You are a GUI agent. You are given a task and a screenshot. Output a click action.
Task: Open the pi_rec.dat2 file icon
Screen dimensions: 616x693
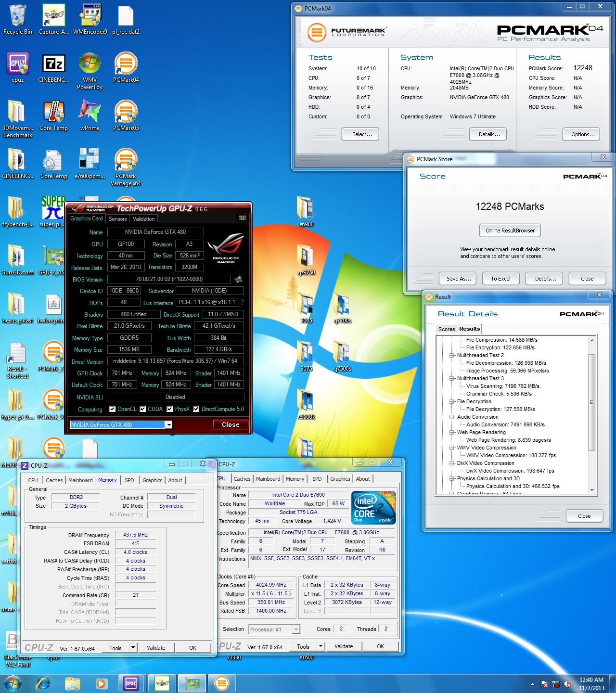[126, 19]
